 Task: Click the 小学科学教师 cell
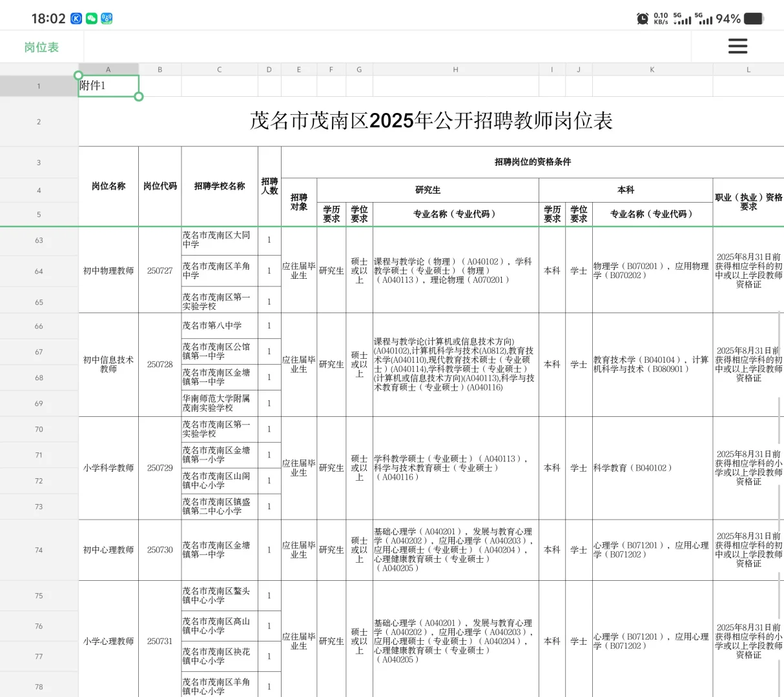[108, 468]
